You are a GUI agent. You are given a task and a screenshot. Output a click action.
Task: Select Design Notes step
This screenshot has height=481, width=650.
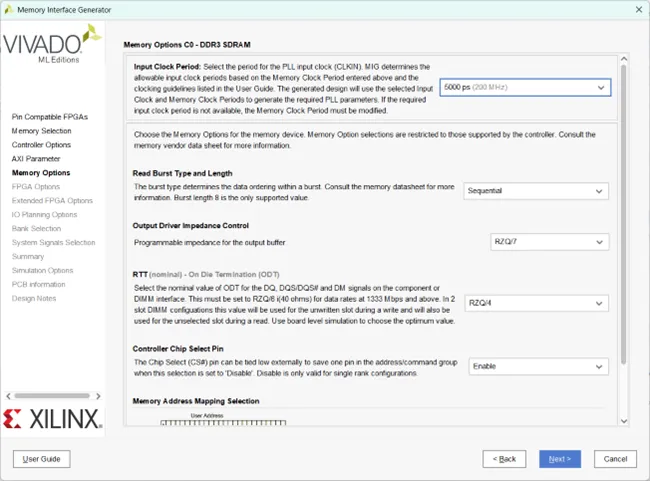34,299
